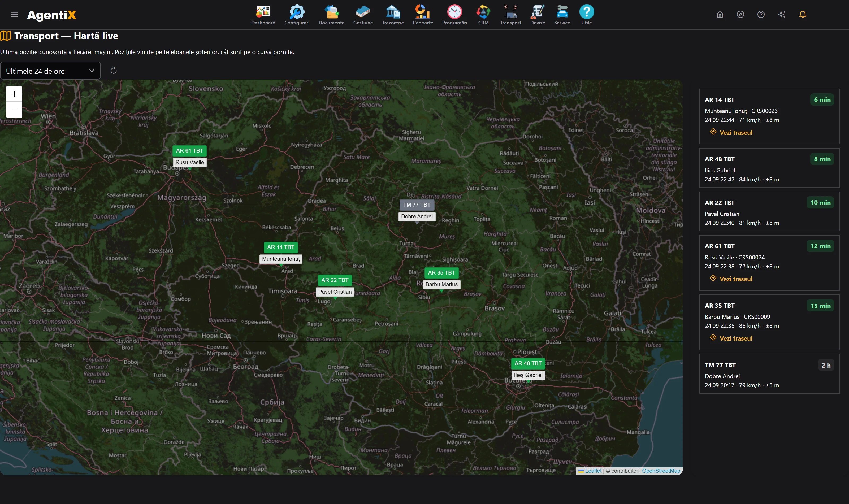Open the Configurari module
The width and height of the screenshot is (849, 504).
click(x=297, y=15)
